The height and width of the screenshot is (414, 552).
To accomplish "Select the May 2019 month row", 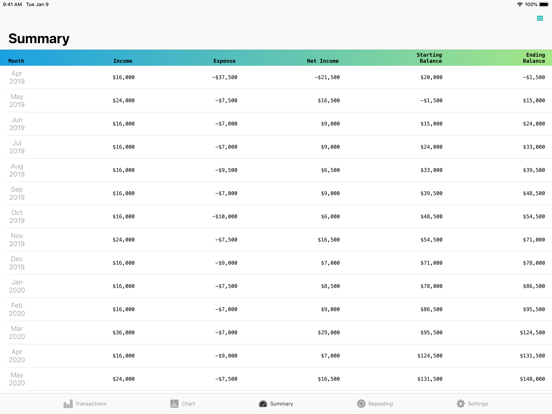I will [276, 100].
